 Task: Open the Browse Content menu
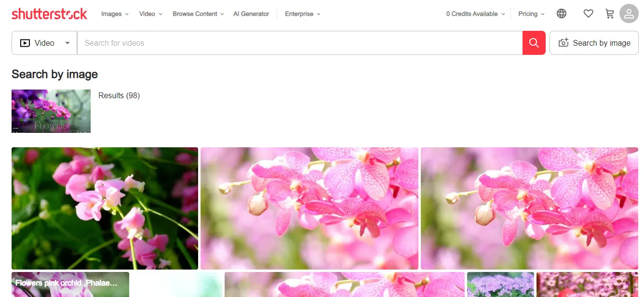[x=198, y=14]
